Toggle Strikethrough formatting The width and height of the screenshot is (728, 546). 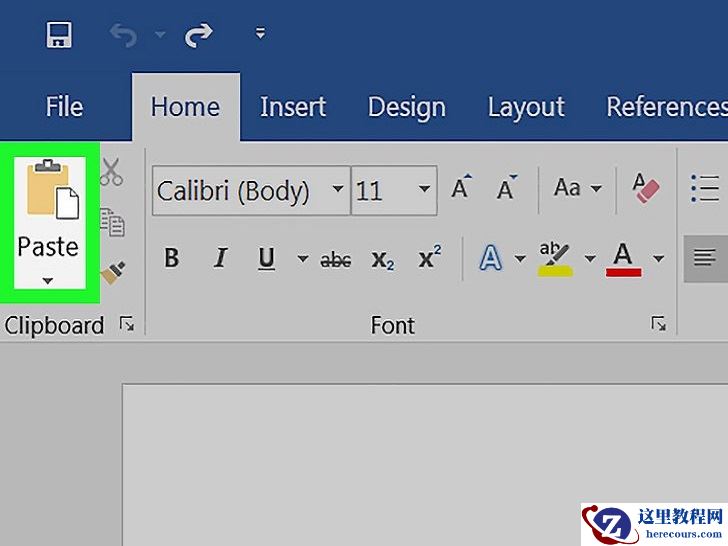[x=335, y=260]
